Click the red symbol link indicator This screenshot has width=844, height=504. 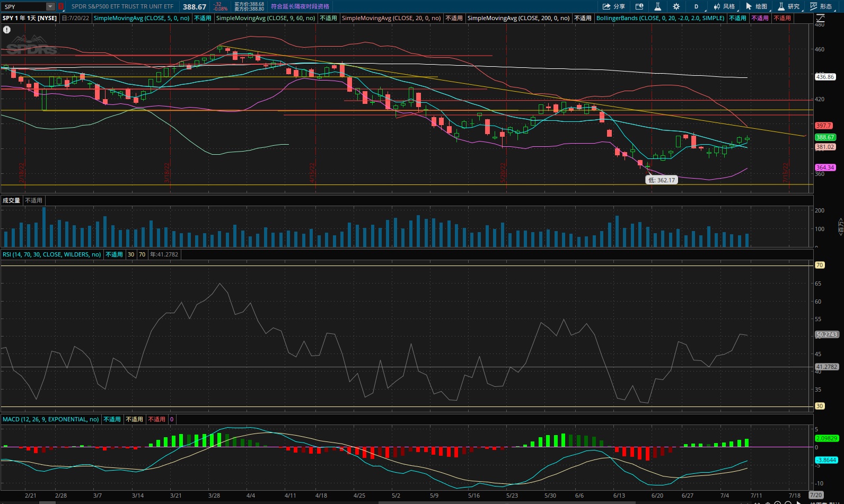[x=61, y=6]
